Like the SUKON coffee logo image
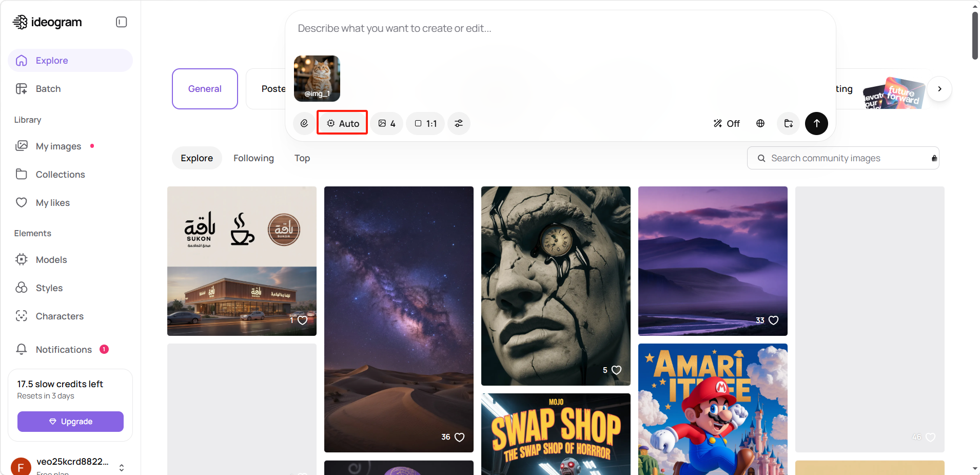The image size is (980, 475). pyautogui.click(x=303, y=320)
